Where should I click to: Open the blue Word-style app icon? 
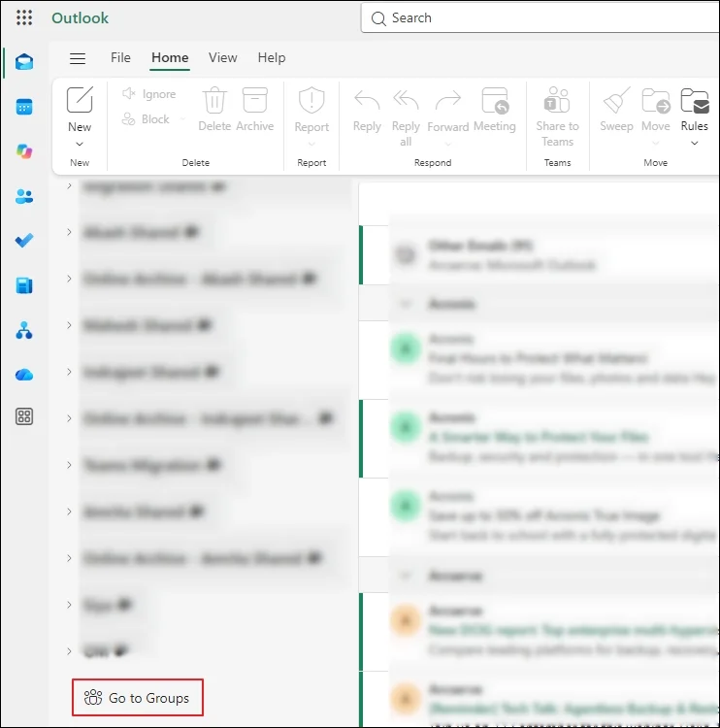(24, 285)
